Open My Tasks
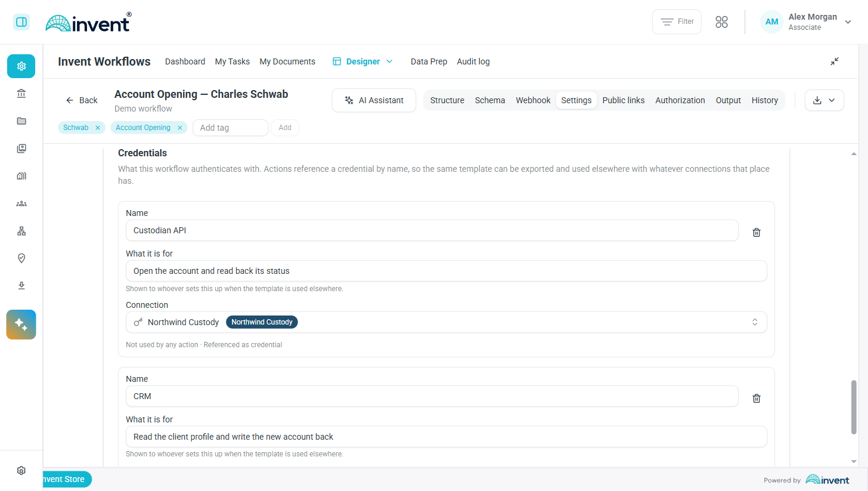The width and height of the screenshot is (868, 491). [232, 61]
